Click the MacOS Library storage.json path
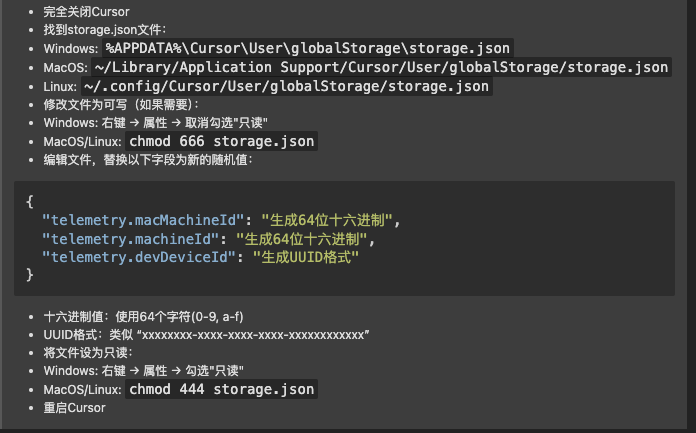This screenshot has width=696, height=433. (x=381, y=67)
